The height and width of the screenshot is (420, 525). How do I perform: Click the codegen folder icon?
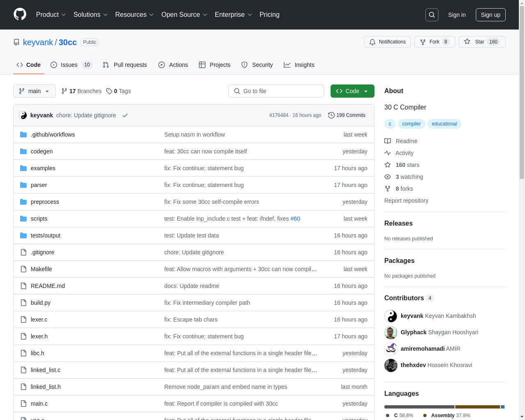23,151
